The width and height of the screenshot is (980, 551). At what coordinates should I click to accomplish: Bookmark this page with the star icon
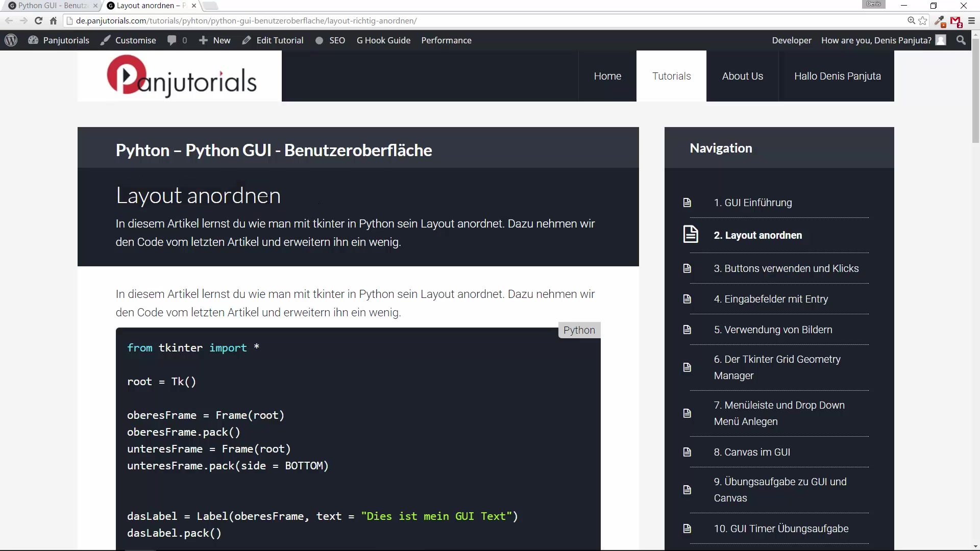pyautogui.click(x=923, y=21)
